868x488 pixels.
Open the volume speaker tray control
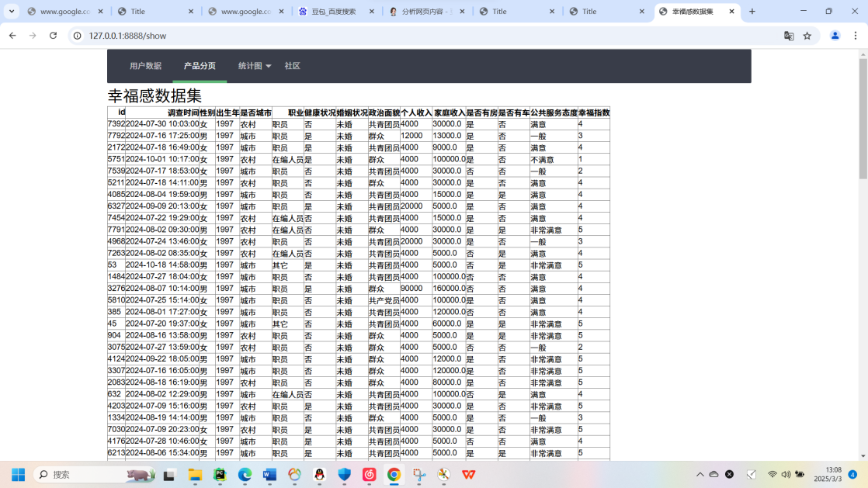tap(786, 475)
